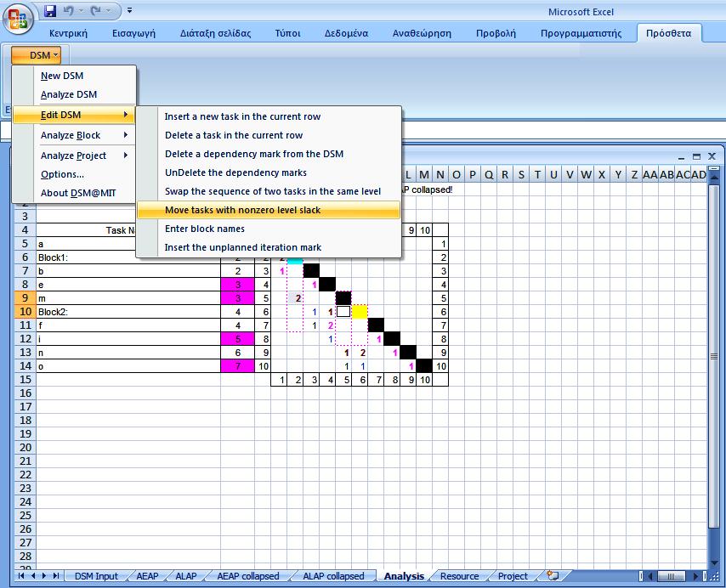Select column header W

pyautogui.click(x=586, y=175)
